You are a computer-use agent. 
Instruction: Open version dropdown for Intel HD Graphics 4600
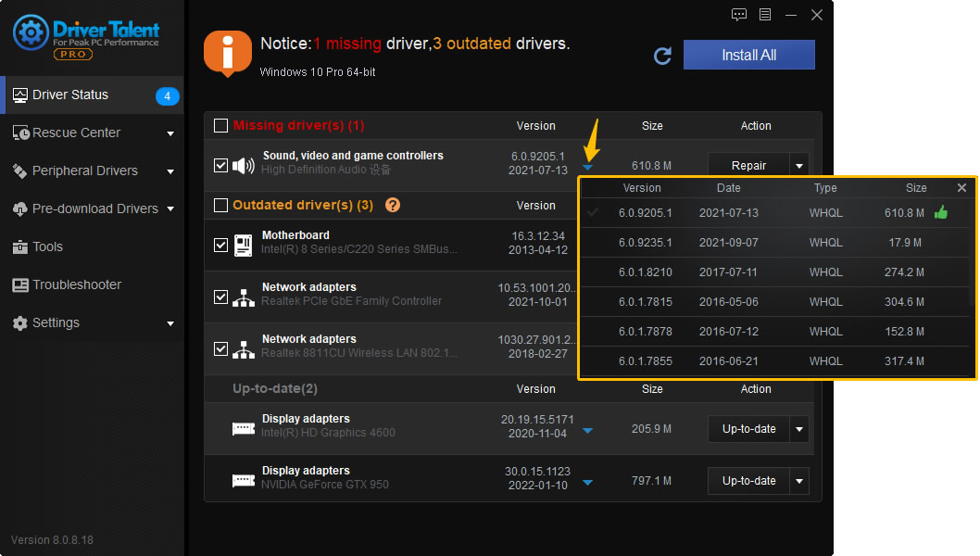point(587,430)
